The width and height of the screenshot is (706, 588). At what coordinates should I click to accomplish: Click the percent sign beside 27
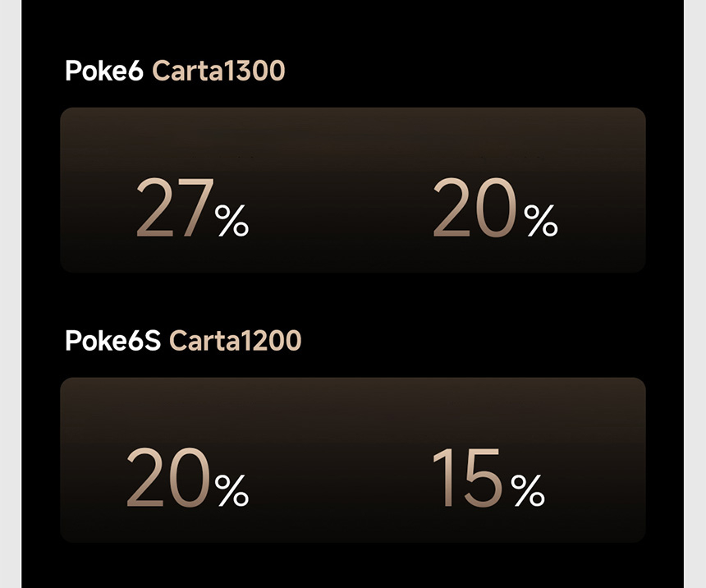point(232,221)
